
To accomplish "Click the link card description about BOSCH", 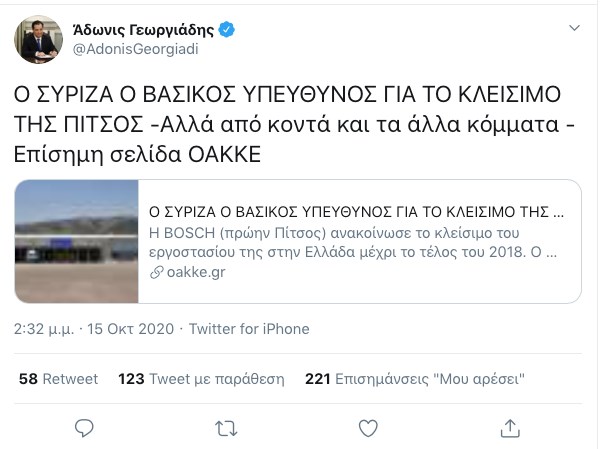I will (353, 243).
